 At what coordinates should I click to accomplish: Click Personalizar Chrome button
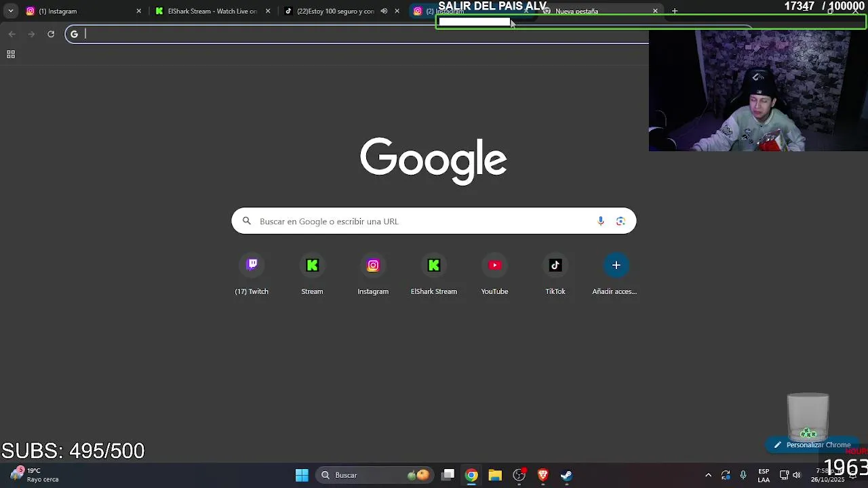(812, 445)
